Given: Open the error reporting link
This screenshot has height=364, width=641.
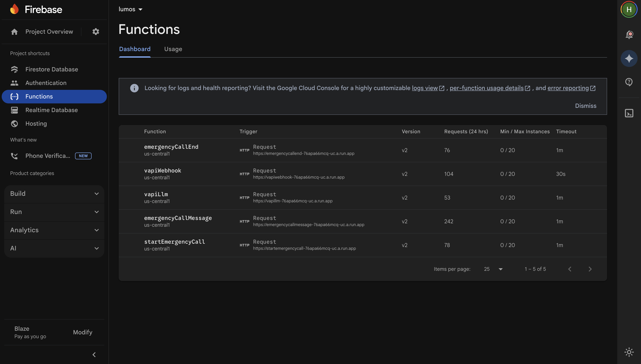Looking at the screenshot, I should [568, 88].
